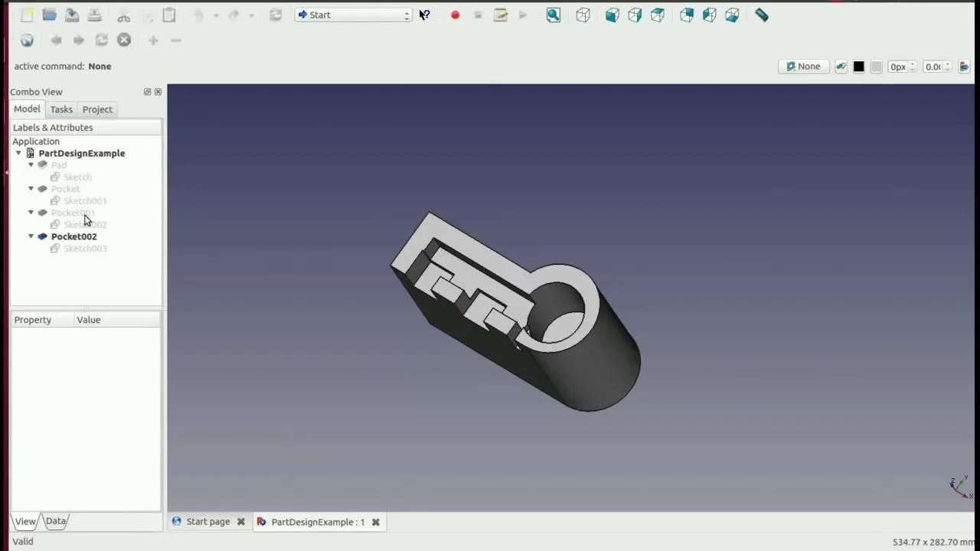Toggle construction mode icon beside None button
980x551 pixels.
[841, 67]
